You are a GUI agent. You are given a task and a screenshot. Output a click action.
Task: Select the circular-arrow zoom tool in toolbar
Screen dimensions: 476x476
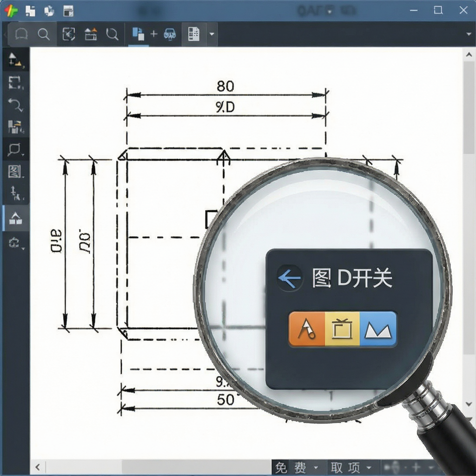112,34
